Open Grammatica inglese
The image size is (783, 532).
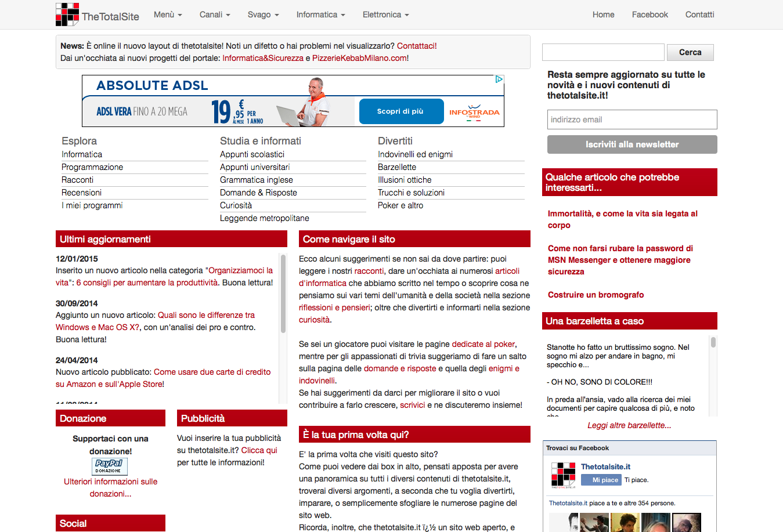[x=257, y=180]
